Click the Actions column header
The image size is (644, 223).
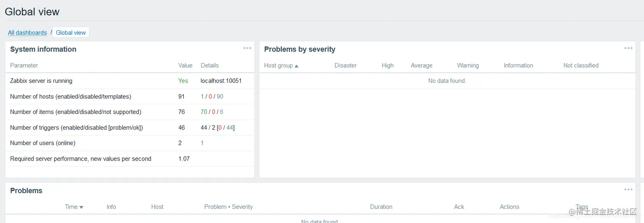(x=509, y=207)
